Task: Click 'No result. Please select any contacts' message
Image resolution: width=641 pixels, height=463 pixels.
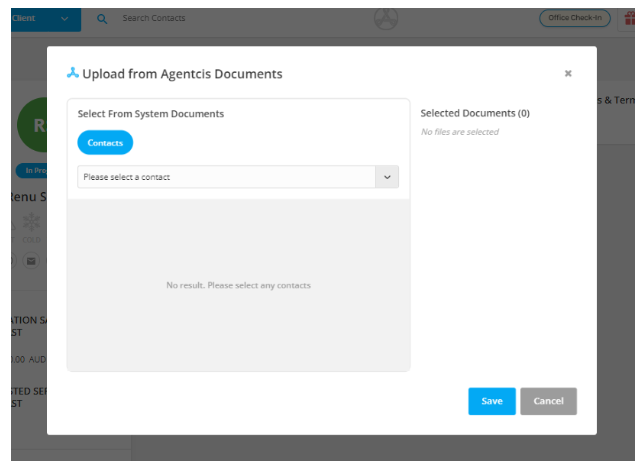Action: 238,285
